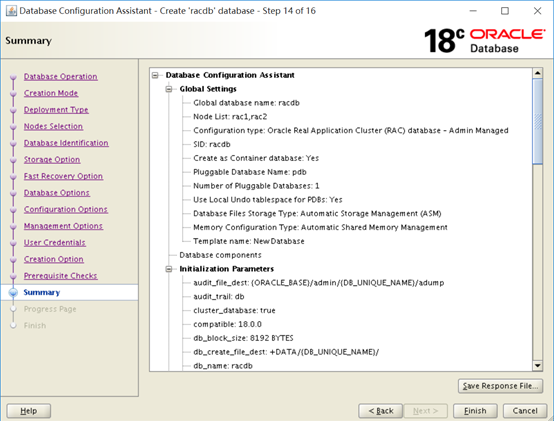
Task: Select 'Global database name: racdb' row
Action: click(246, 103)
